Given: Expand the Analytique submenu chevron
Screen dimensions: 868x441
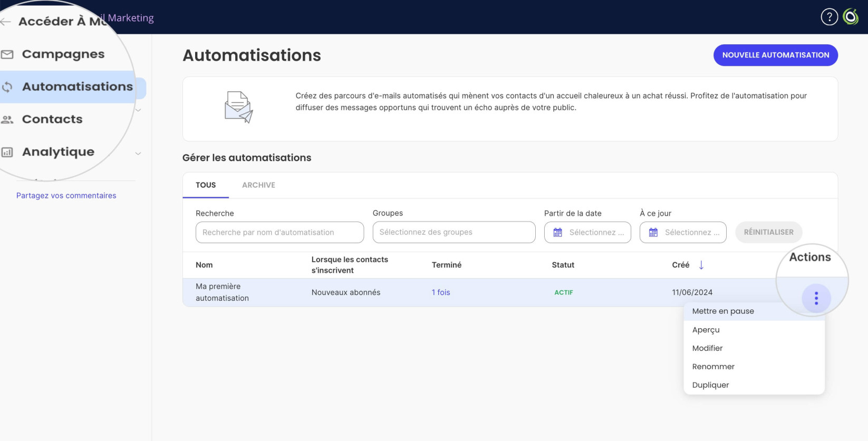Looking at the screenshot, I should coord(138,154).
